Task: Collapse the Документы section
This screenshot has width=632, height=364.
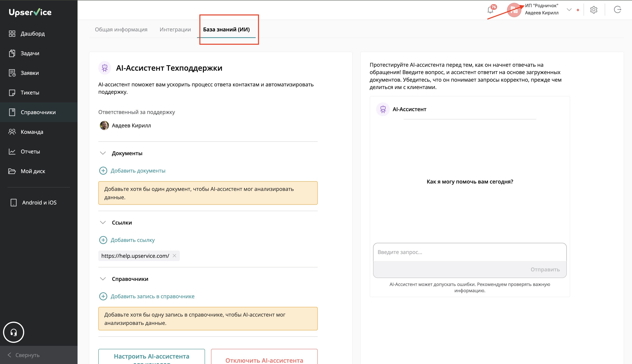Action: 103,153
